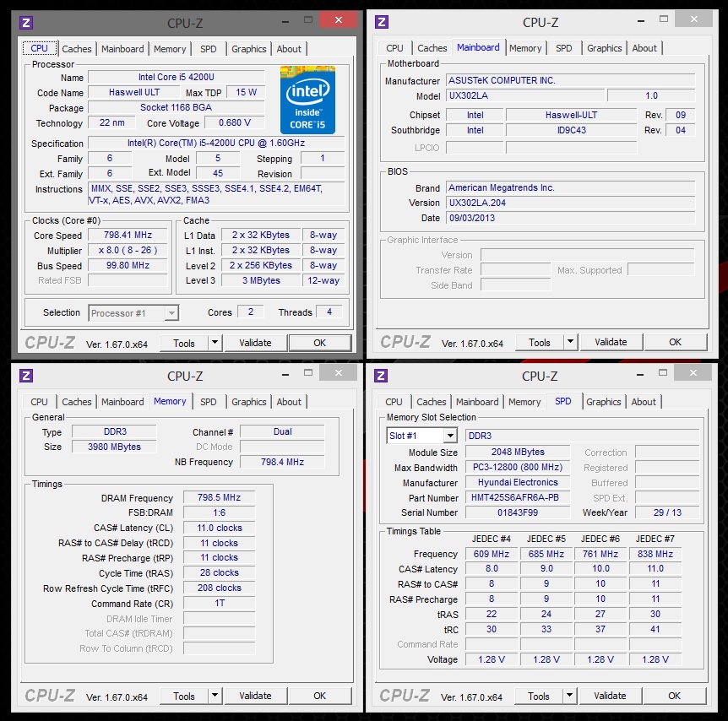728x721 pixels.
Task: Close the Memory tab window
Action: tap(339, 373)
